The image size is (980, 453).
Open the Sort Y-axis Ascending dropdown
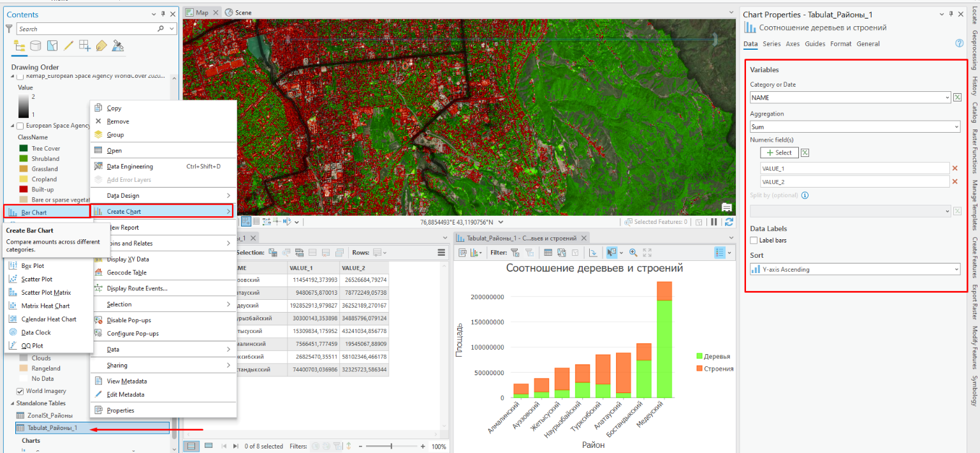click(x=855, y=270)
